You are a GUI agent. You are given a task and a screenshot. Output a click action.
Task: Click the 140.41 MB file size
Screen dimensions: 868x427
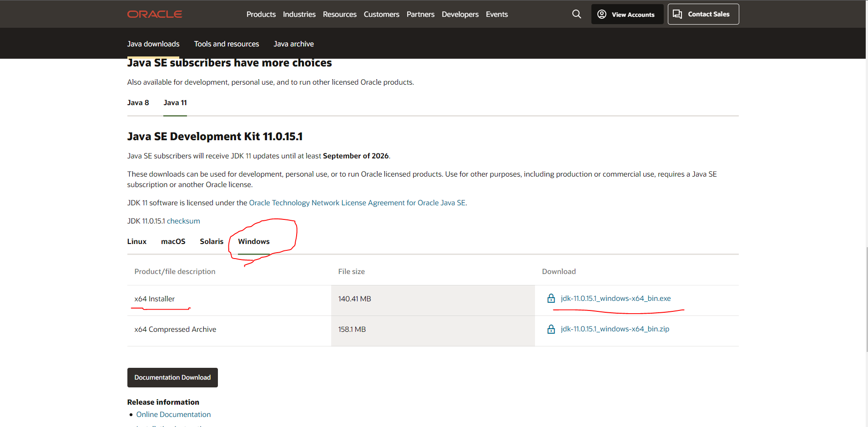point(355,299)
